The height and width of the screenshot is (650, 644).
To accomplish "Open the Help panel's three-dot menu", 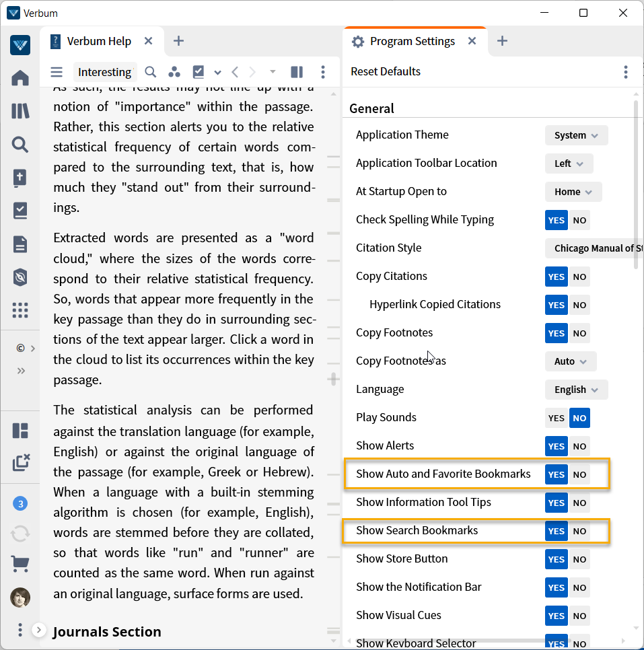I will point(323,72).
